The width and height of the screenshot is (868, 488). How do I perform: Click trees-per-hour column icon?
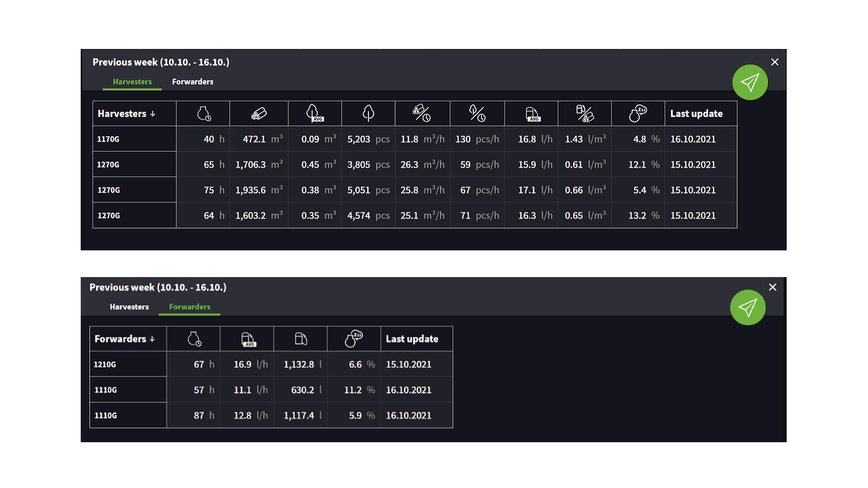coord(477,114)
